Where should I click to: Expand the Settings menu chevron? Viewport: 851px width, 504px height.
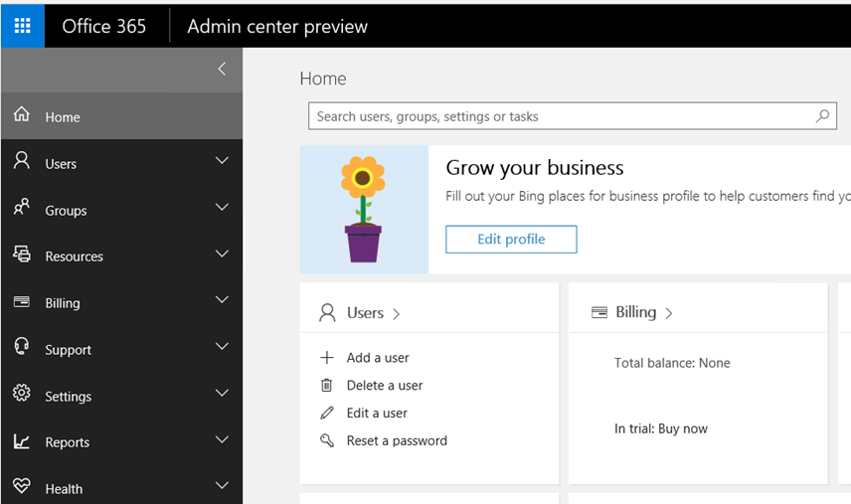(x=222, y=393)
